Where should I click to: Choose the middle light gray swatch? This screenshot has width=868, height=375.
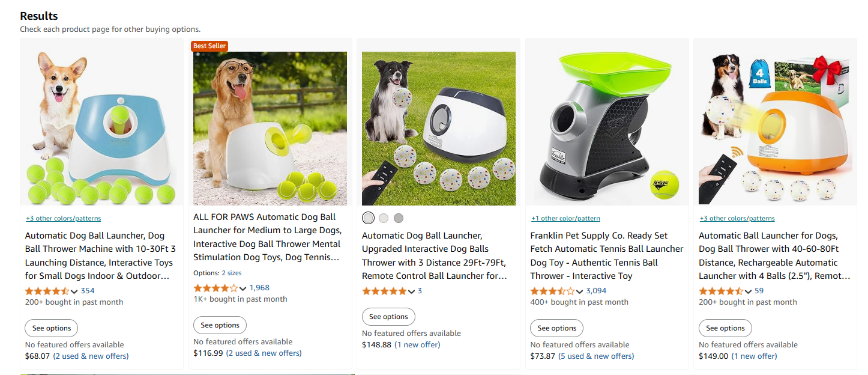(384, 218)
